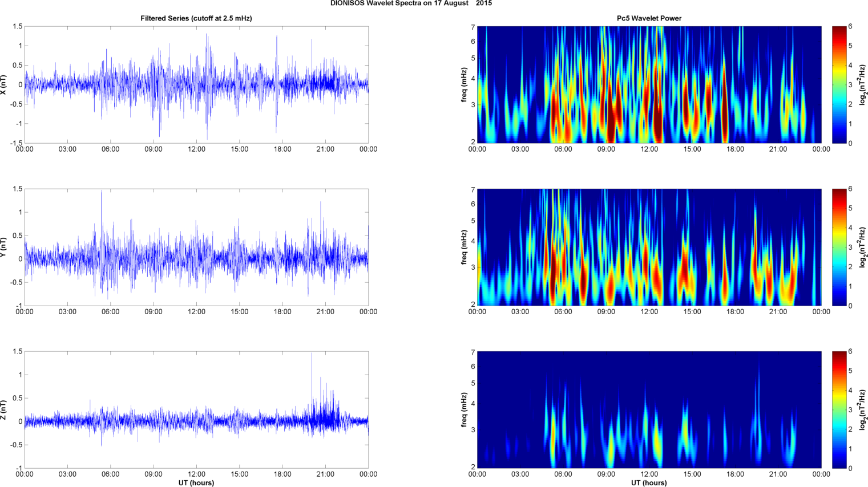Click the Y component wavelet power spectrogram
The height and width of the screenshot is (487, 868).
[x=649, y=247]
